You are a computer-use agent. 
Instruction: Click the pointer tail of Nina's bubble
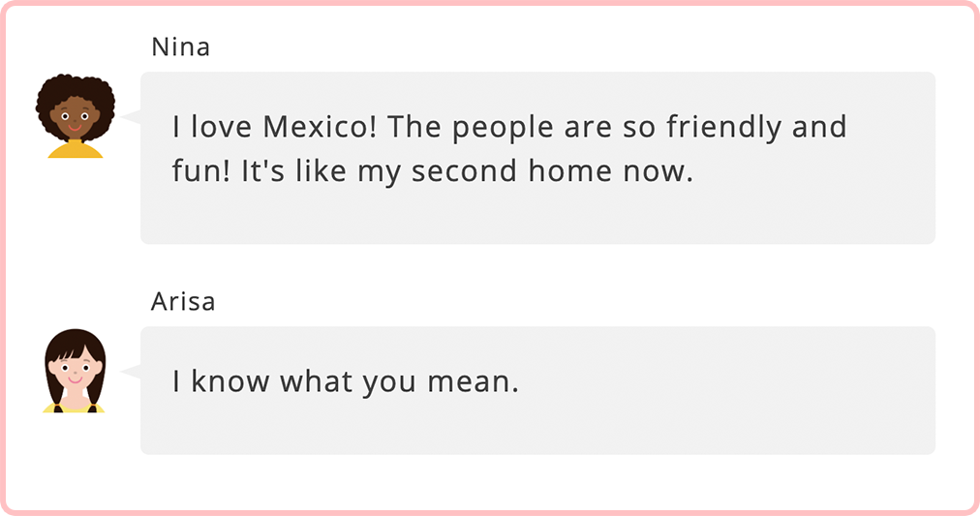(131, 117)
